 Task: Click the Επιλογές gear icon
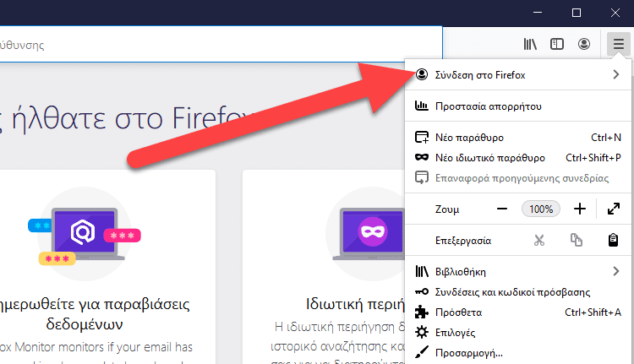[422, 332]
